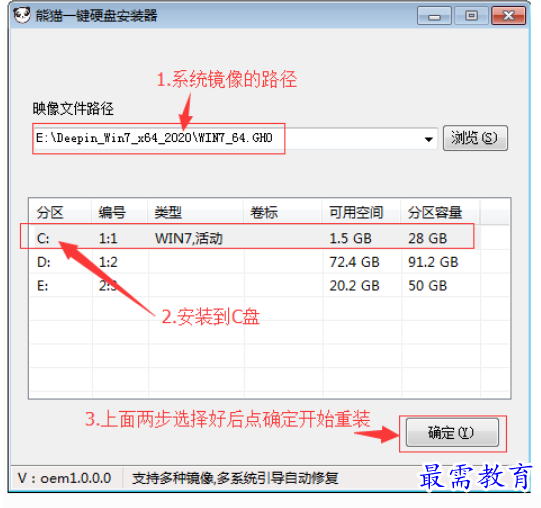Click the panda app icon in title bar
The width and height of the screenshot is (541, 508).
pos(22,16)
